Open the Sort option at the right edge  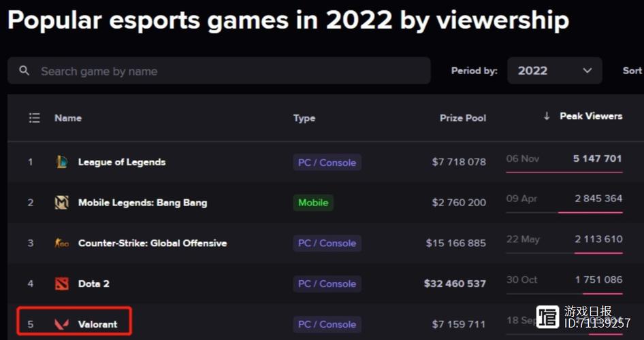pos(632,71)
